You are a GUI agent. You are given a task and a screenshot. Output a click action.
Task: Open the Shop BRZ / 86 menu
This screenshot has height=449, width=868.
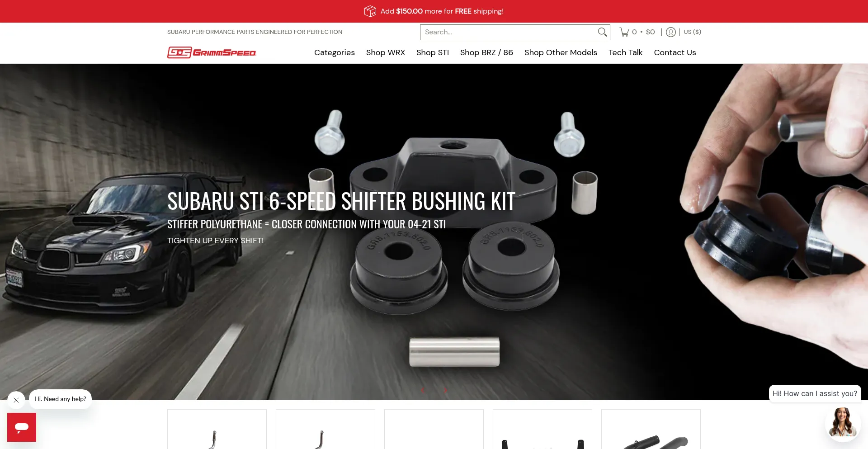pyautogui.click(x=486, y=52)
